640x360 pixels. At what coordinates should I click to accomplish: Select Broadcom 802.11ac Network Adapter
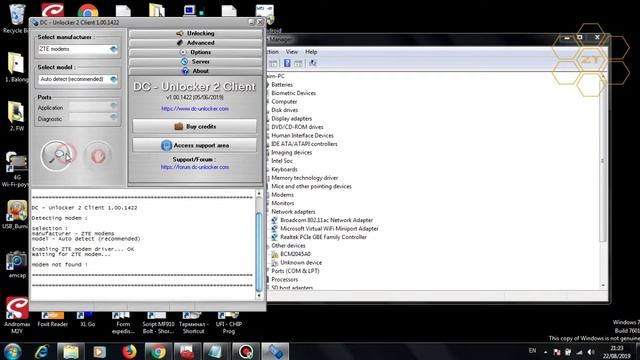click(x=326, y=220)
